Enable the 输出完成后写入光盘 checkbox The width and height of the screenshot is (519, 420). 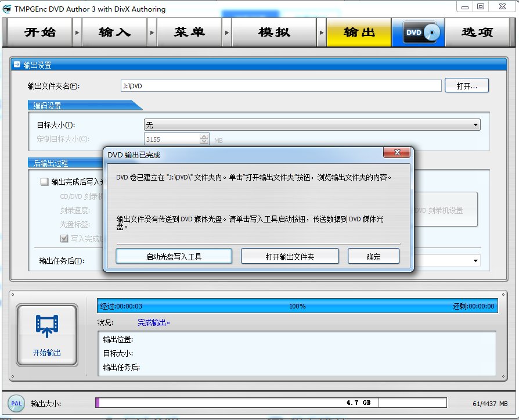click(44, 181)
